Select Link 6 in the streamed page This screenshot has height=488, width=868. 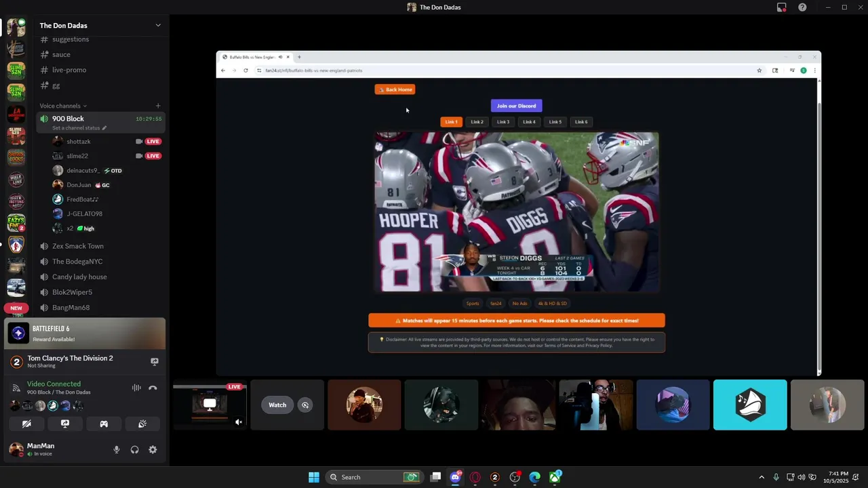pos(581,122)
